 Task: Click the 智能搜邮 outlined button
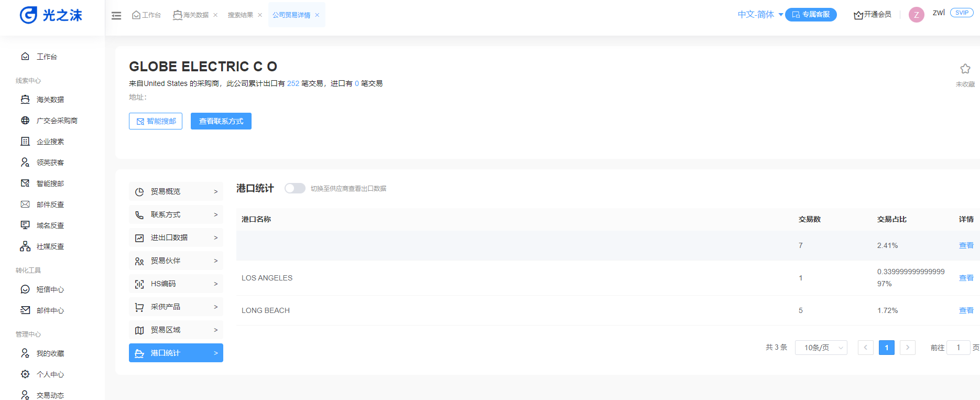[156, 121]
